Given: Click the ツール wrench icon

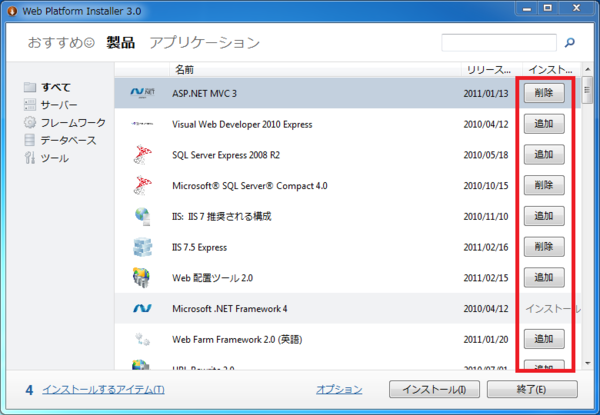Looking at the screenshot, I should [x=29, y=158].
